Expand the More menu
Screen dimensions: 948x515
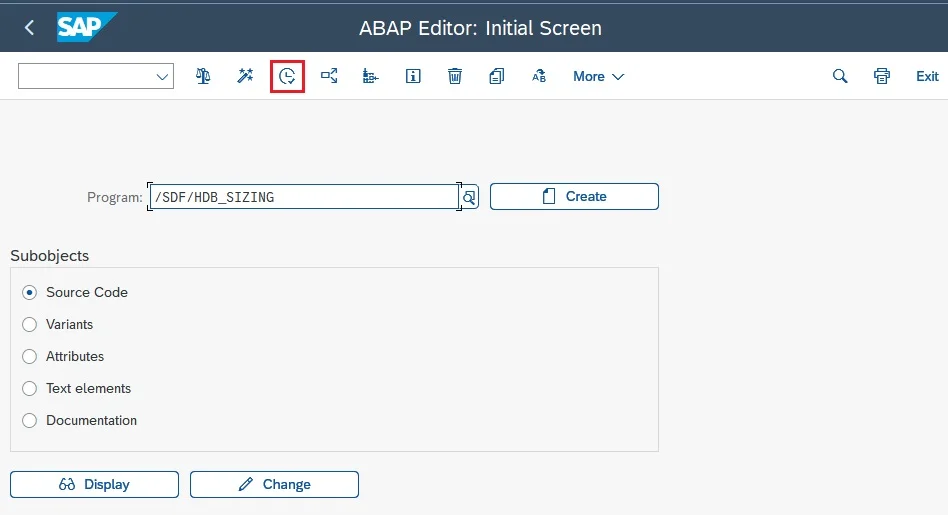click(x=599, y=77)
